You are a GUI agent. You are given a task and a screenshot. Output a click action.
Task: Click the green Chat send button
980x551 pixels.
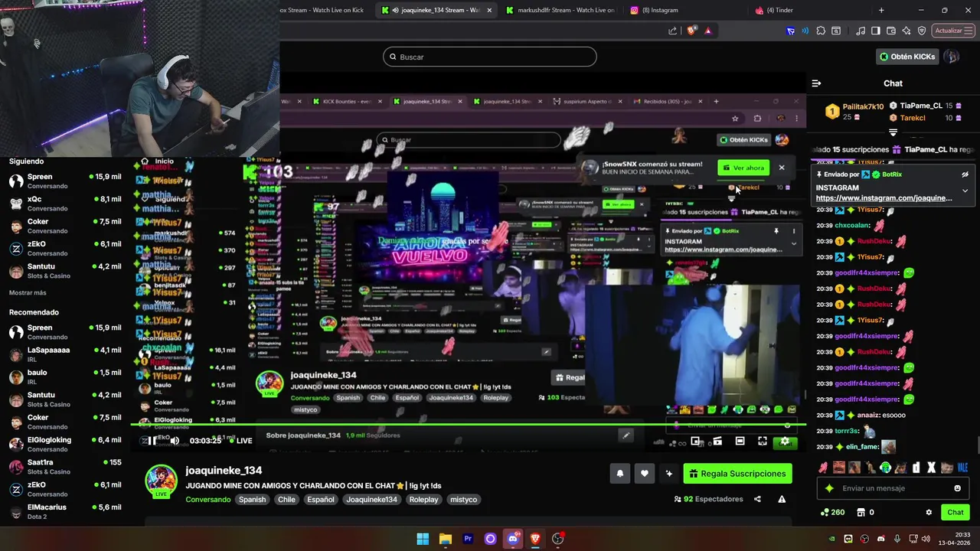(955, 512)
